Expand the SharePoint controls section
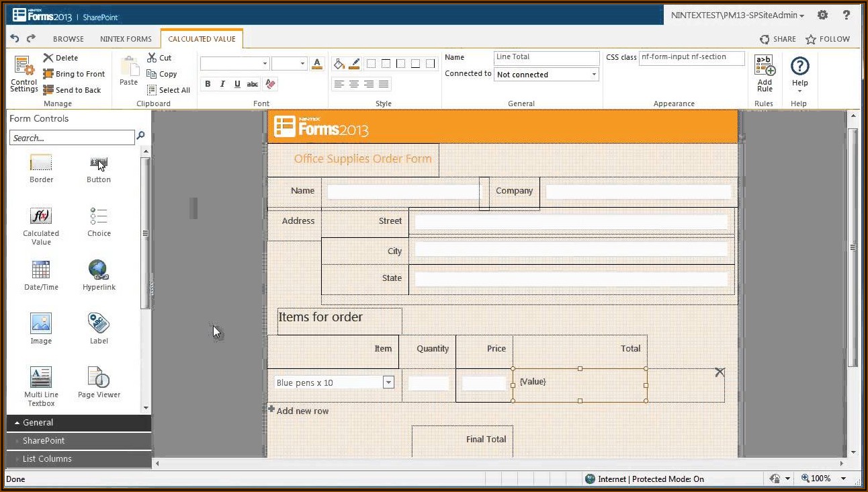The height and width of the screenshot is (492, 868). click(44, 441)
